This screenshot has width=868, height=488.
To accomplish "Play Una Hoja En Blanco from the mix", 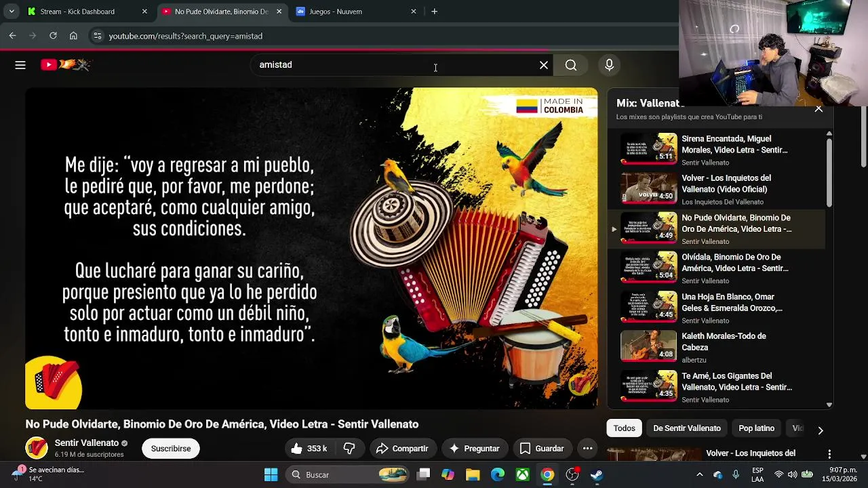I will click(716, 308).
